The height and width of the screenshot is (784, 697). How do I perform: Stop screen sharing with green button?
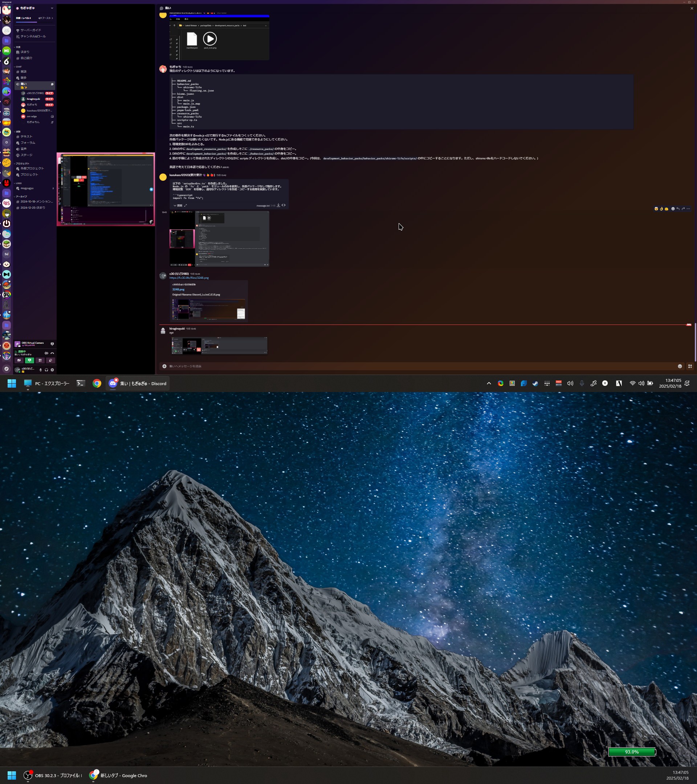pyautogui.click(x=29, y=360)
